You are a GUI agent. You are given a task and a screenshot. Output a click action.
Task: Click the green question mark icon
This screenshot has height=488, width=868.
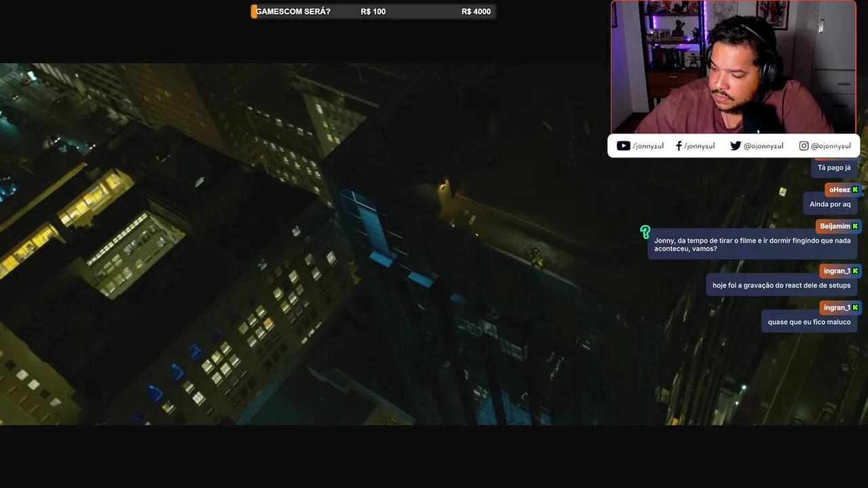[x=645, y=232]
